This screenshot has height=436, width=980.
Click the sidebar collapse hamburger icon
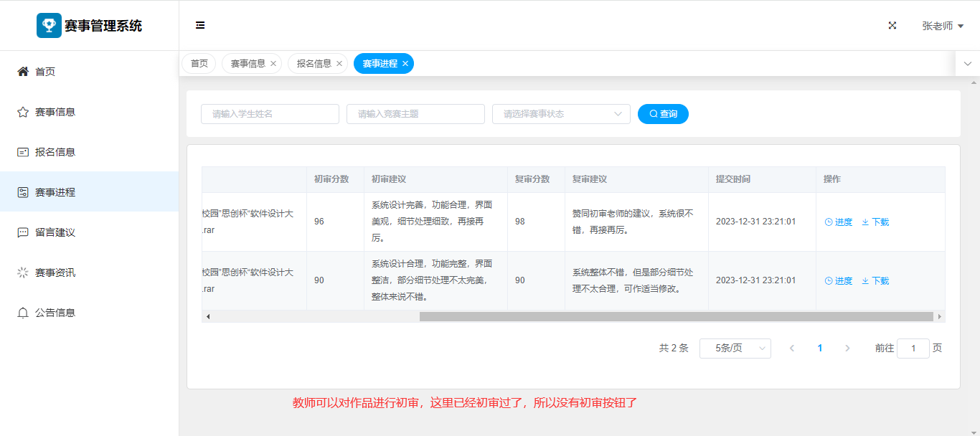click(200, 25)
